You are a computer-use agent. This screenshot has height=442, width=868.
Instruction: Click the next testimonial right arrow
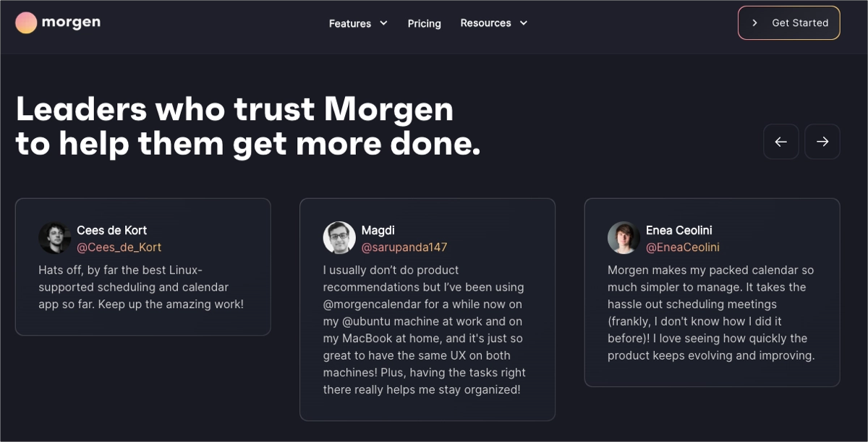tap(822, 142)
